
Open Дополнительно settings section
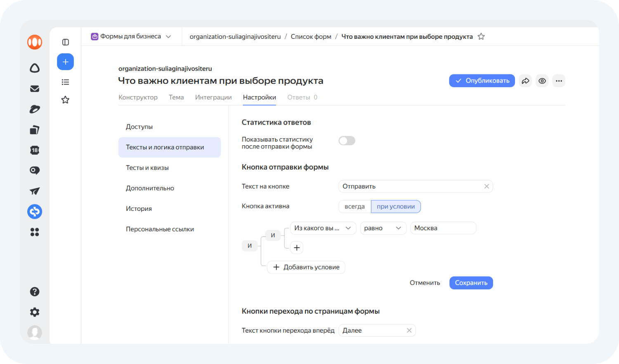[170, 188]
